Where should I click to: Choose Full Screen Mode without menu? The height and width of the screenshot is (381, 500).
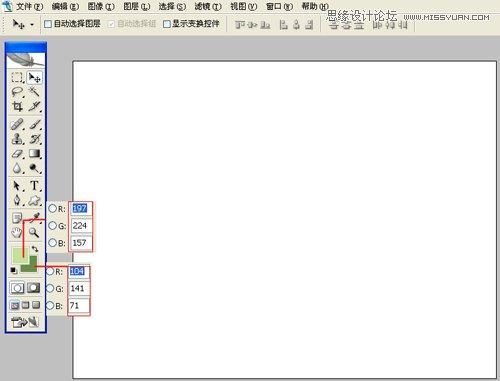point(36,305)
